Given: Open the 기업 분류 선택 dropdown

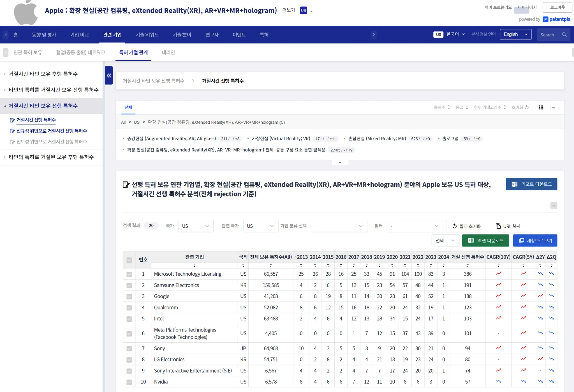Looking at the screenshot, I should click(x=339, y=226).
